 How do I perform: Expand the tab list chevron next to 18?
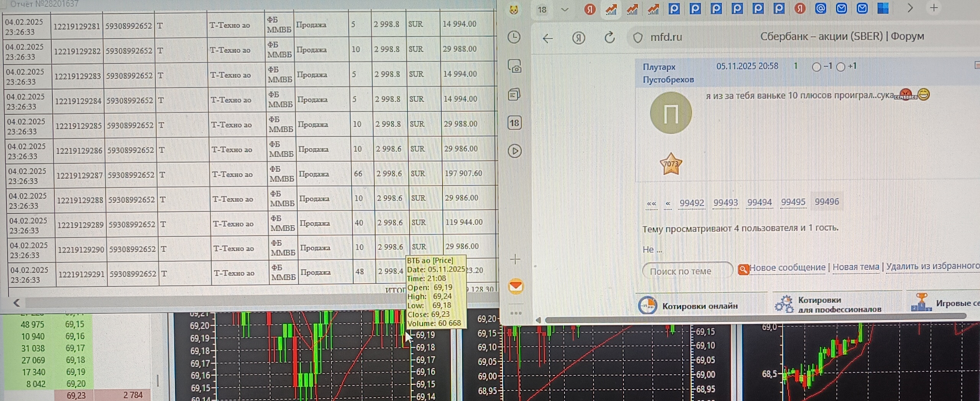[565, 10]
